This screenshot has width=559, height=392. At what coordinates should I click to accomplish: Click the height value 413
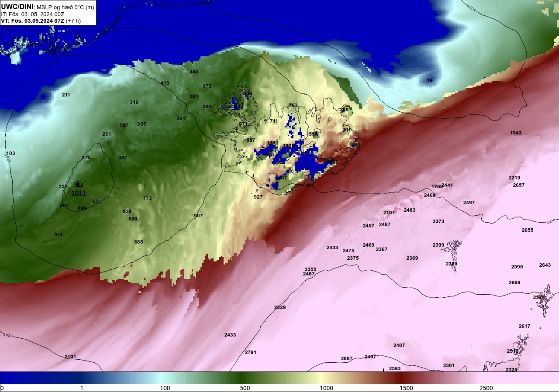click(165, 83)
